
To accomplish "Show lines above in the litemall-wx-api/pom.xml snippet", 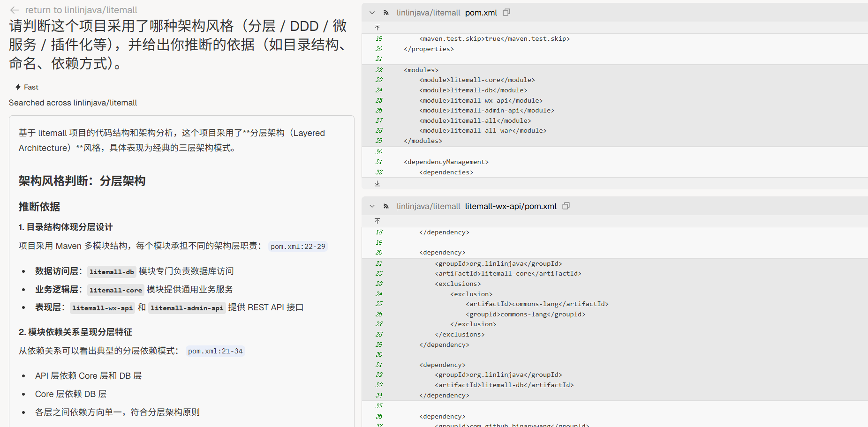I will coord(377,221).
